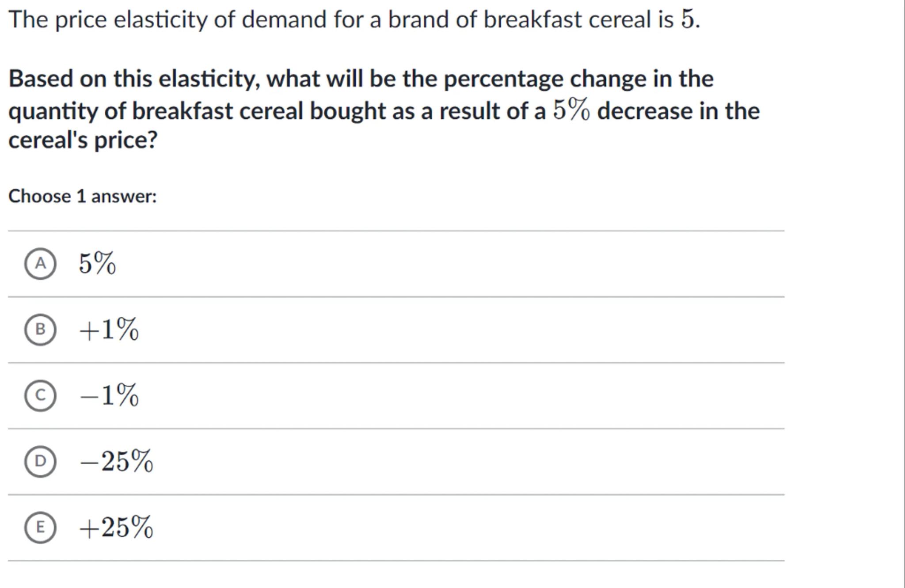Click the 5% value in the question
Image resolution: width=905 pixels, height=588 pixels.
click(571, 110)
